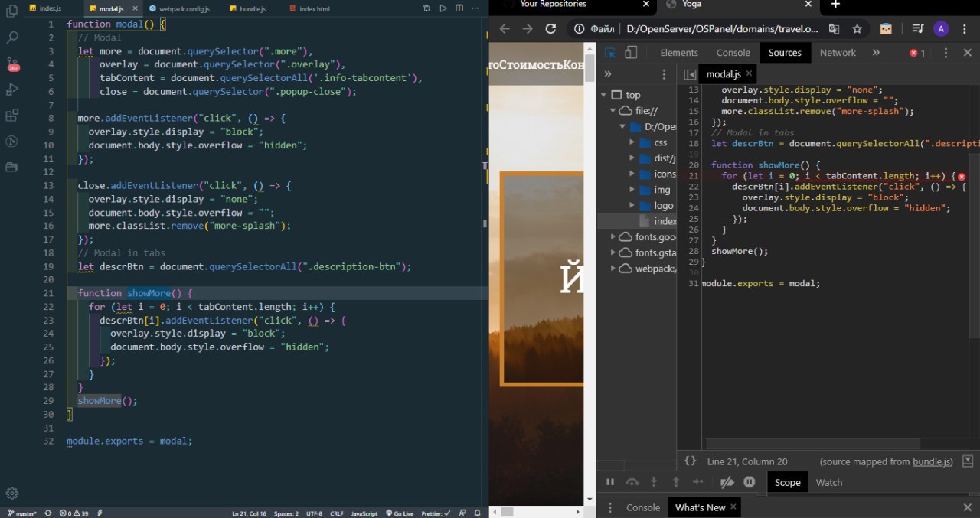Click the Run and Debug activity icon
This screenshot has height=518, width=980.
pos(12,90)
